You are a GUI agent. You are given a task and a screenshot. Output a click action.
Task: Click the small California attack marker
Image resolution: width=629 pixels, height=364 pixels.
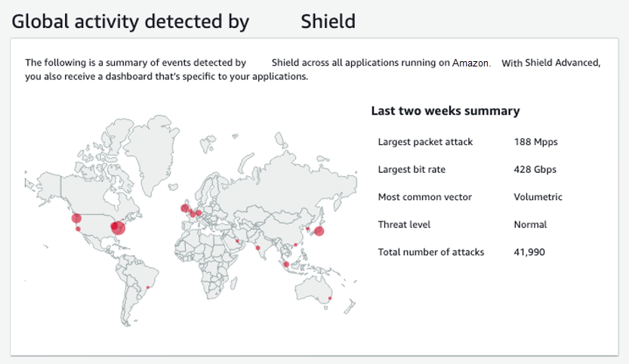pyautogui.click(x=79, y=228)
